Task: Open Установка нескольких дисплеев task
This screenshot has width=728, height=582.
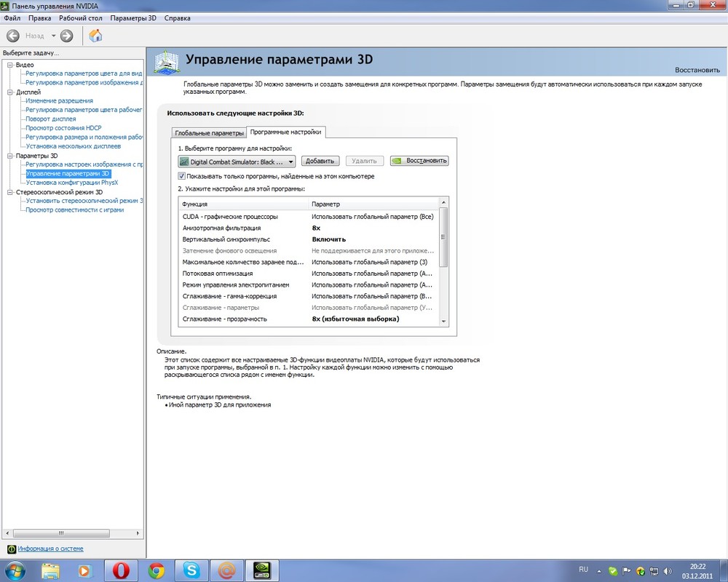Action: (74, 146)
